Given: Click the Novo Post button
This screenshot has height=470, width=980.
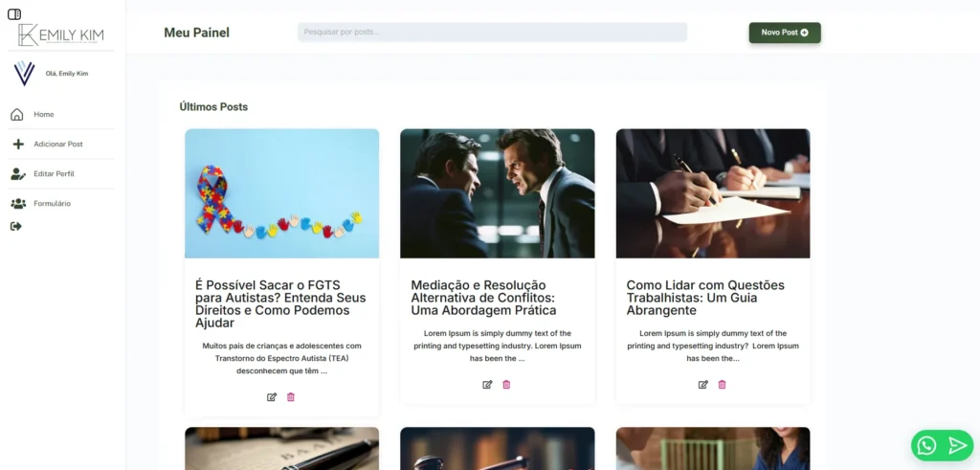Looking at the screenshot, I should click(785, 33).
